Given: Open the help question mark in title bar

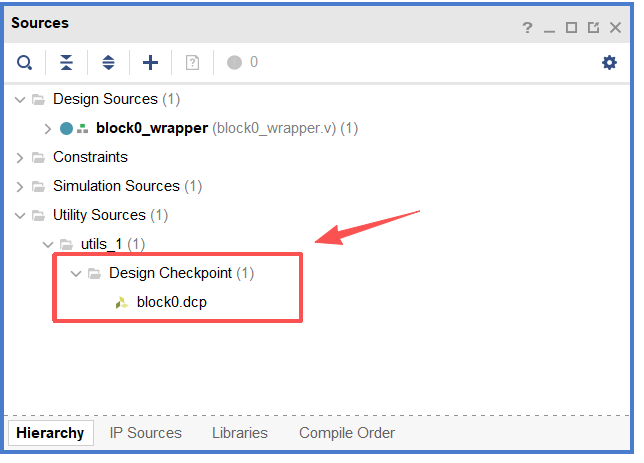Looking at the screenshot, I should click(527, 28).
